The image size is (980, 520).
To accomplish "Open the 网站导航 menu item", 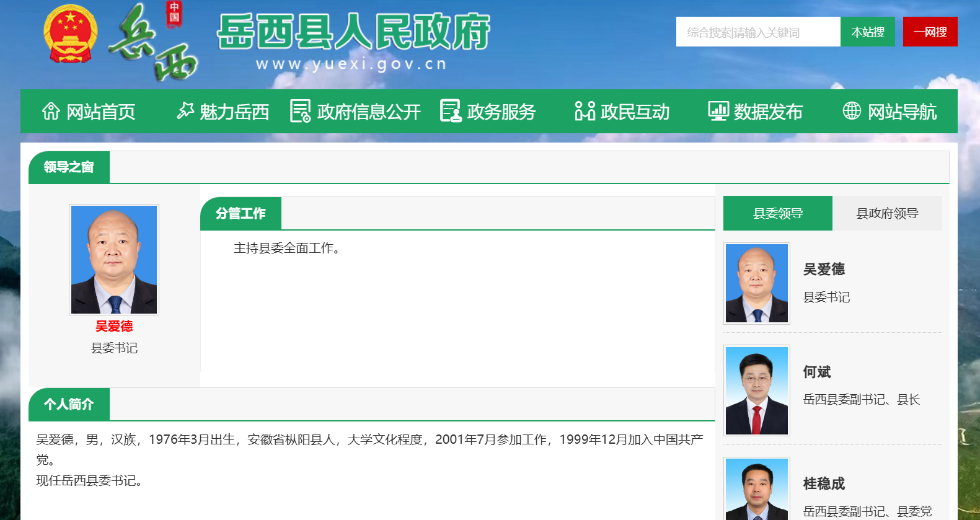I will [x=903, y=112].
